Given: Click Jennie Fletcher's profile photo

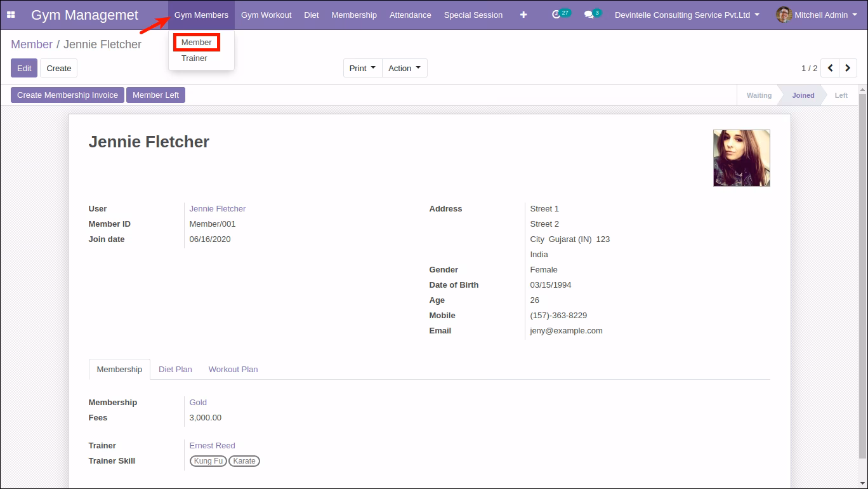Looking at the screenshot, I should click(741, 158).
